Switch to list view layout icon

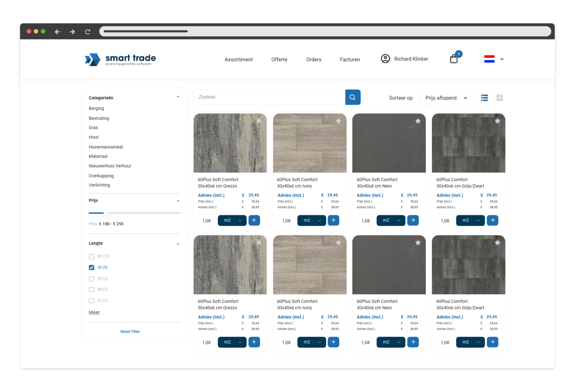click(484, 98)
